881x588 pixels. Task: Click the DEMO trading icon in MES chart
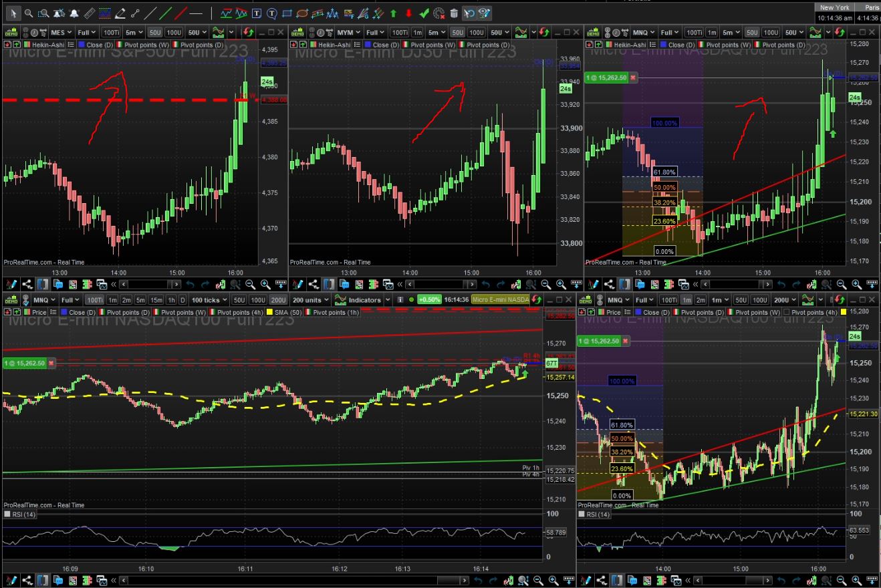pyautogui.click(x=10, y=32)
